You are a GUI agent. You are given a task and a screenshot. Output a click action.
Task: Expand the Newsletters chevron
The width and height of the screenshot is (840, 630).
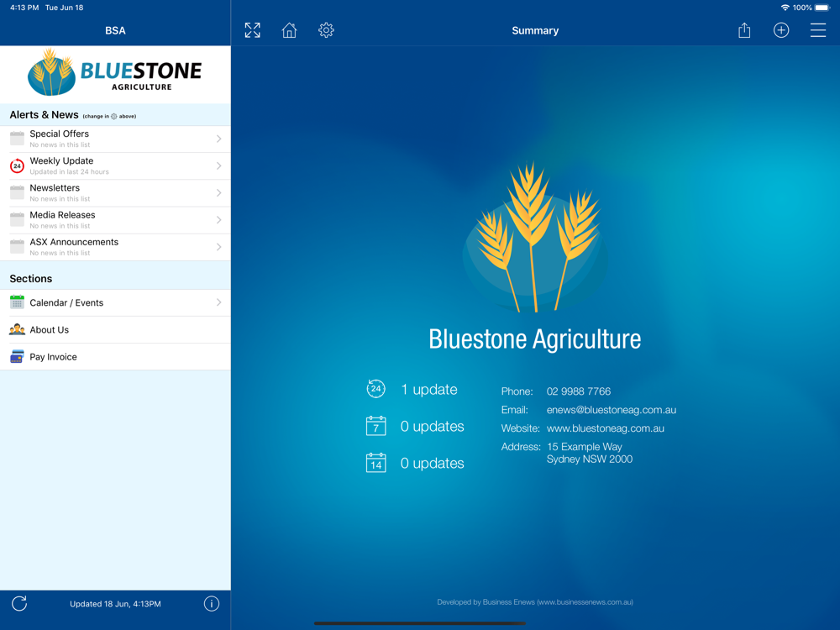click(218, 193)
